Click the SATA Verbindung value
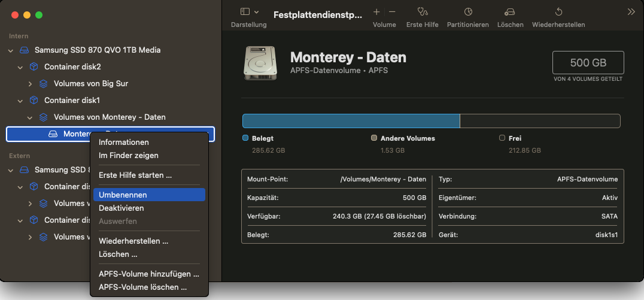644x300 pixels. click(x=609, y=216)
